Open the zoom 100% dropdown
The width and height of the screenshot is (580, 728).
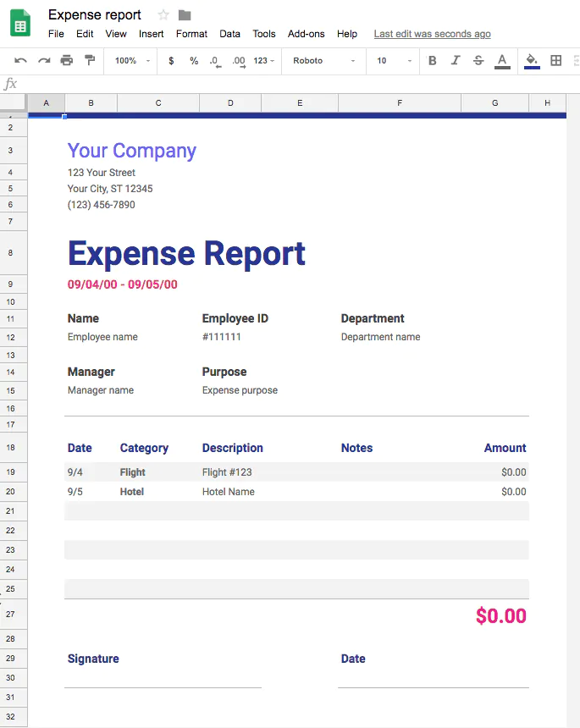tap(132, 61)
